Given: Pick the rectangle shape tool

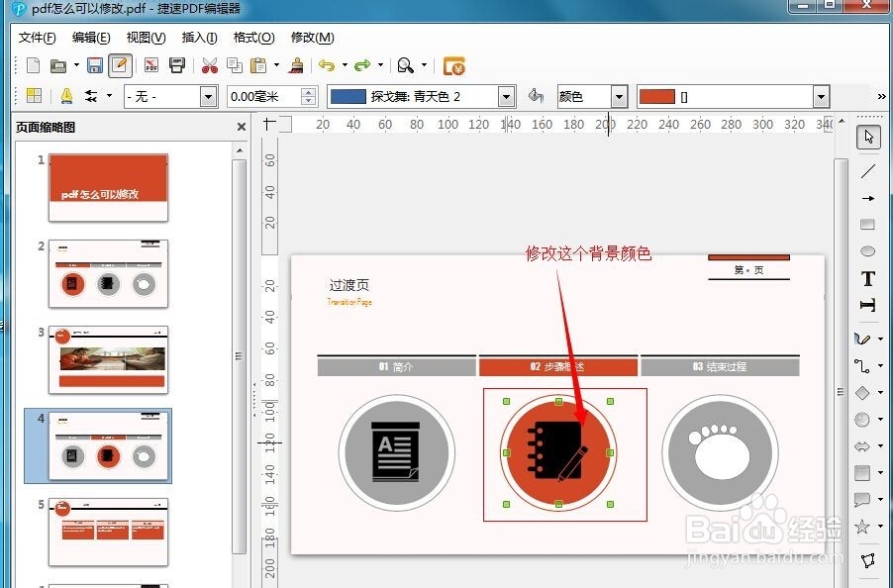Looking at the screenshot, I should 867,224.
